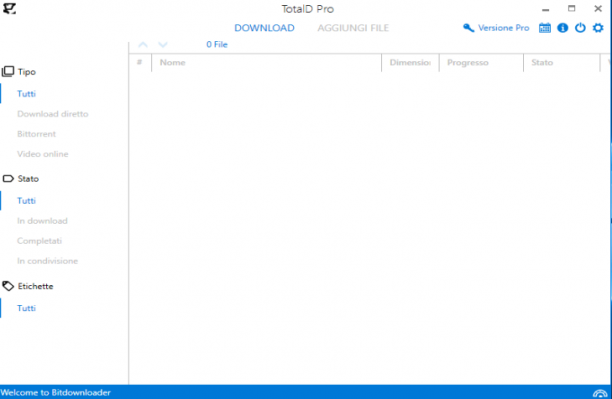The width and height of the screenshot is (612, 399).
Task: Open settings via gear icon
Action: click(x=598, y=28)
